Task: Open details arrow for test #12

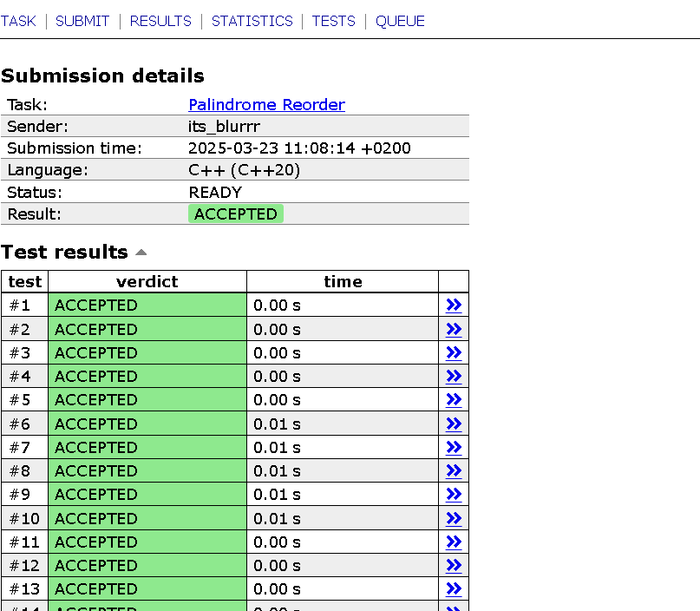Action: [454, 566]
